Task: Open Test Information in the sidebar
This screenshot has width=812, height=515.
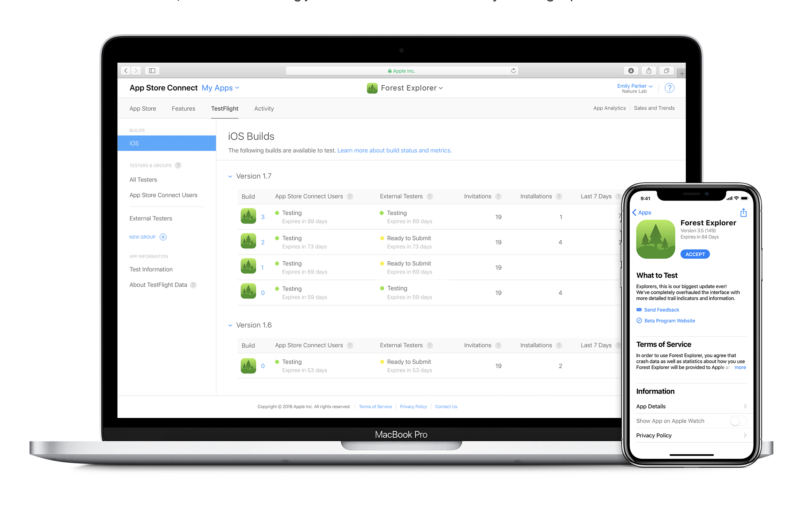Action: coord(151,269)
